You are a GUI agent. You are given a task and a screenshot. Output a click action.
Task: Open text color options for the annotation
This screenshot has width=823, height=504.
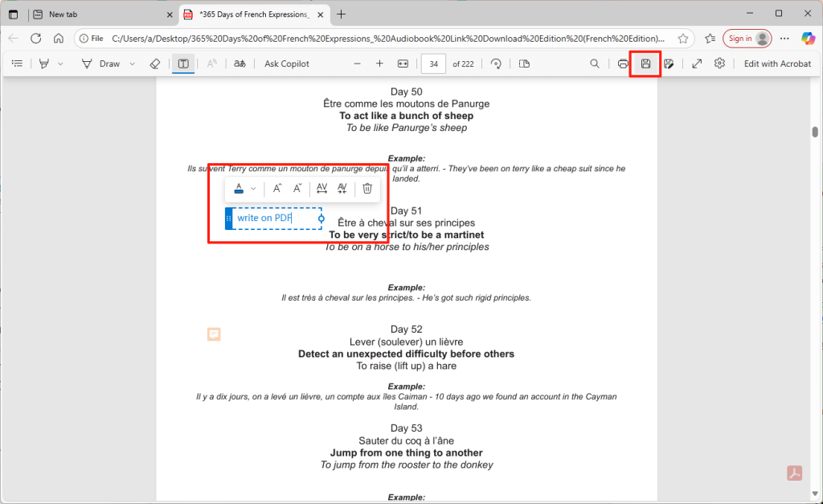pos(239,188)
